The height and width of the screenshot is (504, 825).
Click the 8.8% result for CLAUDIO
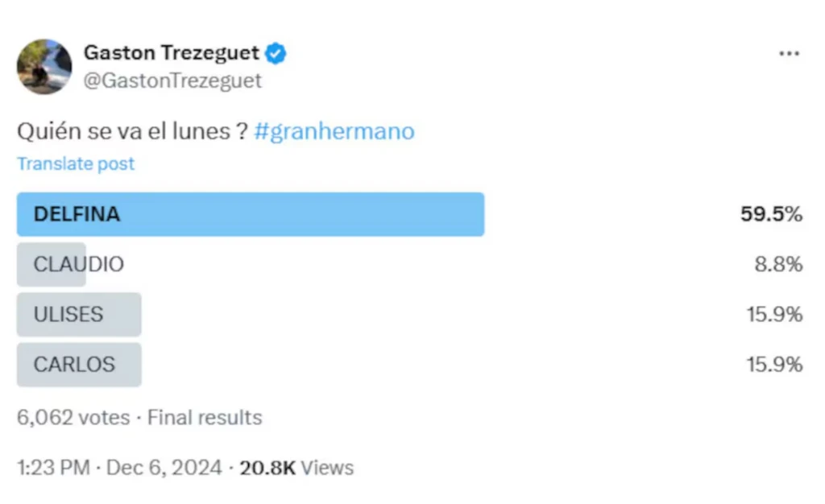[x=778, y=264]
